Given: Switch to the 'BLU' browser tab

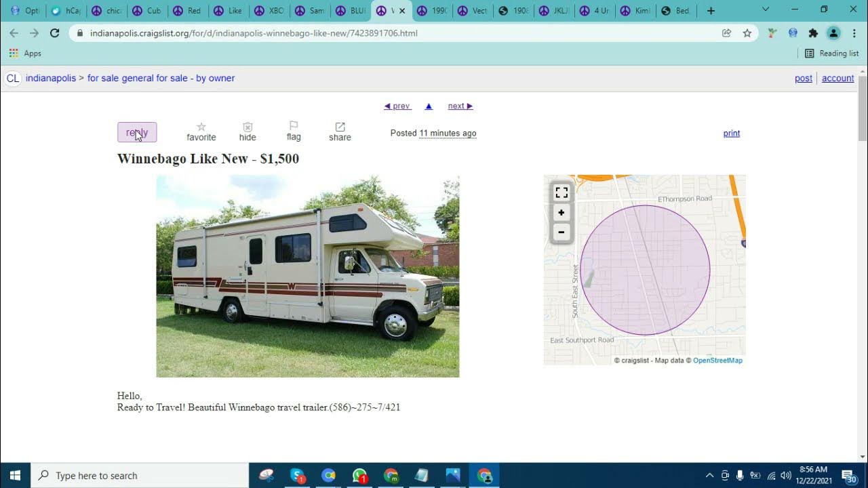Looking at the screenshot, I should [351, 11].
